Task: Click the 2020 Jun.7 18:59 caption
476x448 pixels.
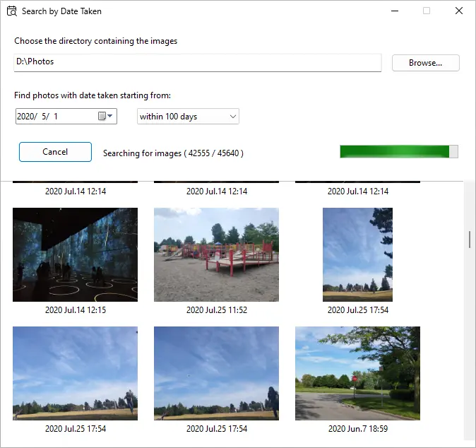Action: pos(358,428)
